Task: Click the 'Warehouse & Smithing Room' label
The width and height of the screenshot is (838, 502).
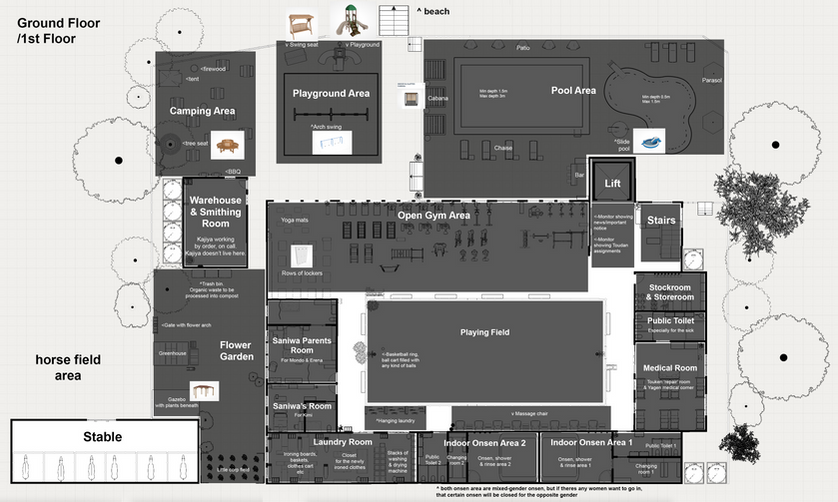Action: pos(215,211)
